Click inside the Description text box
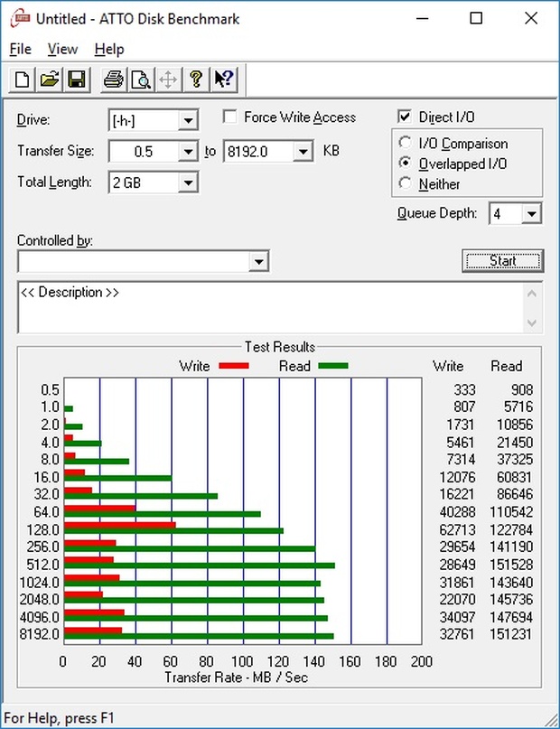Viewport: 560px width, 729px height. (x=270, y=307)
